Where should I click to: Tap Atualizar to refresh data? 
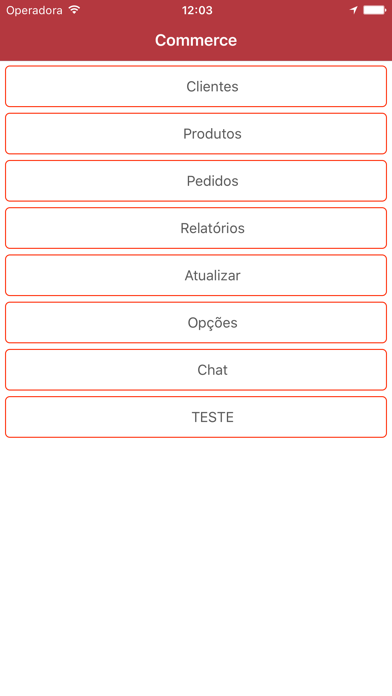(196, 275)
